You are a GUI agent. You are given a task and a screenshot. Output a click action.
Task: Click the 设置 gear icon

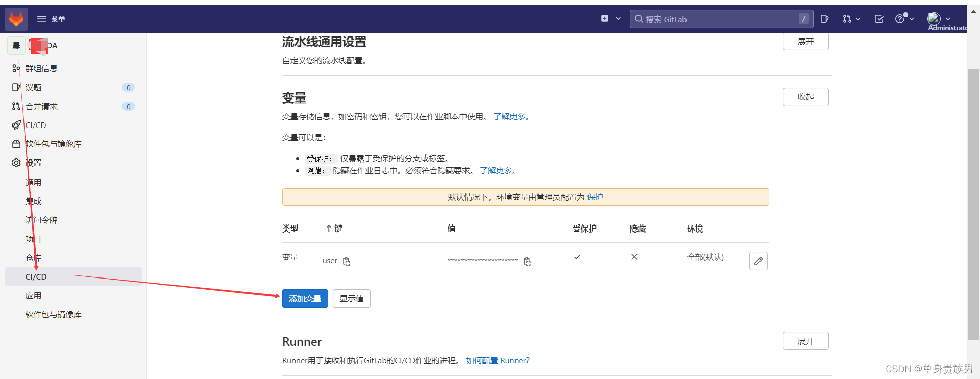click(16, 163)
